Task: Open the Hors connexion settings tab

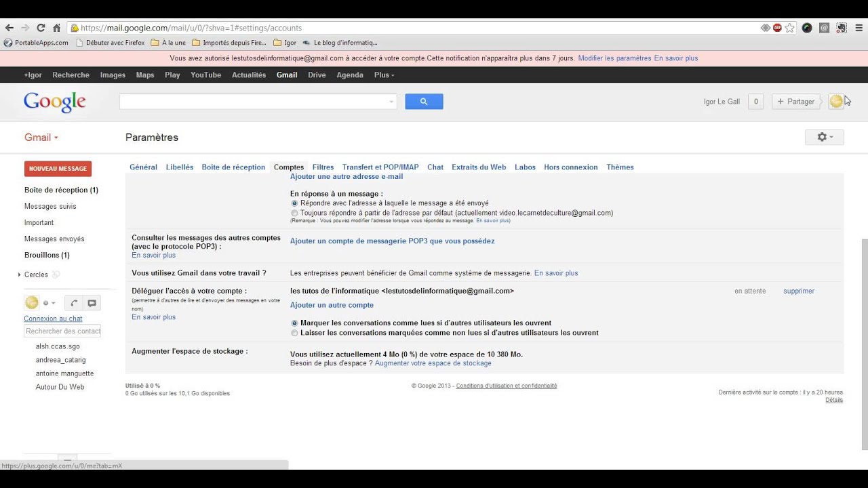Action: click(571, 167)
